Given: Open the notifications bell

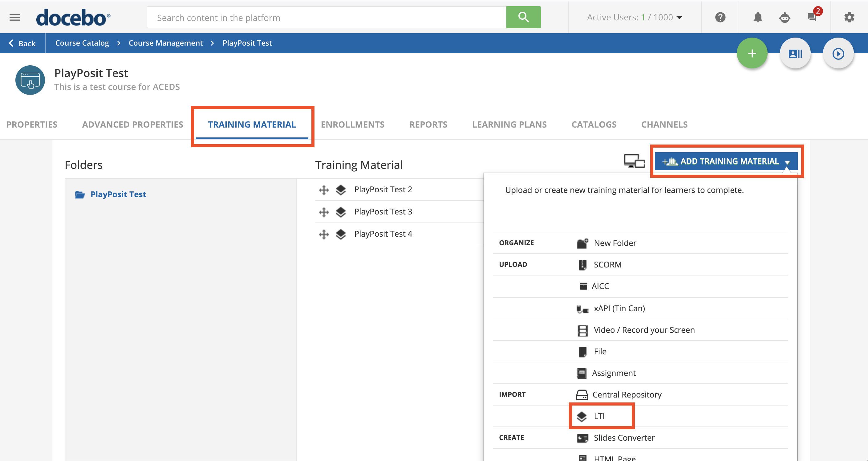Looking at the screenshot, I should point(757,17).
